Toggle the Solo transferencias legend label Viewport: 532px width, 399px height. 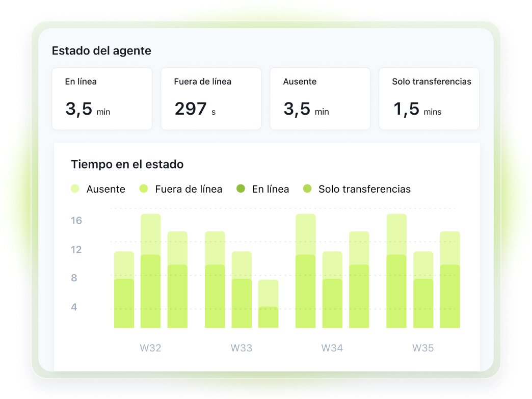[x=364, y=189]
